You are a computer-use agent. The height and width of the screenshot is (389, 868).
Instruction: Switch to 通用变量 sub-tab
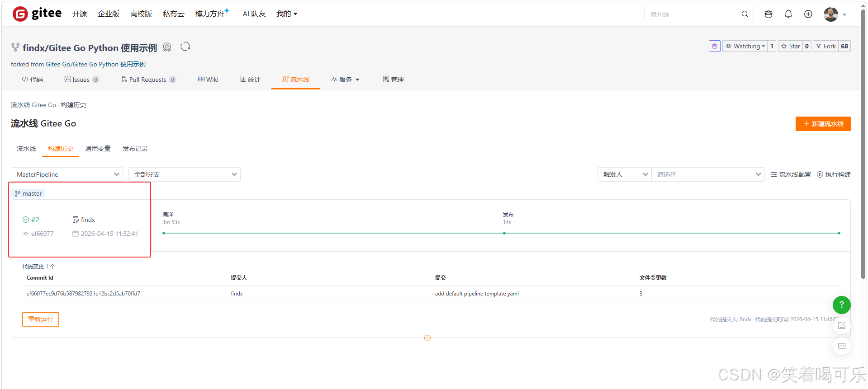coord(98,149)
